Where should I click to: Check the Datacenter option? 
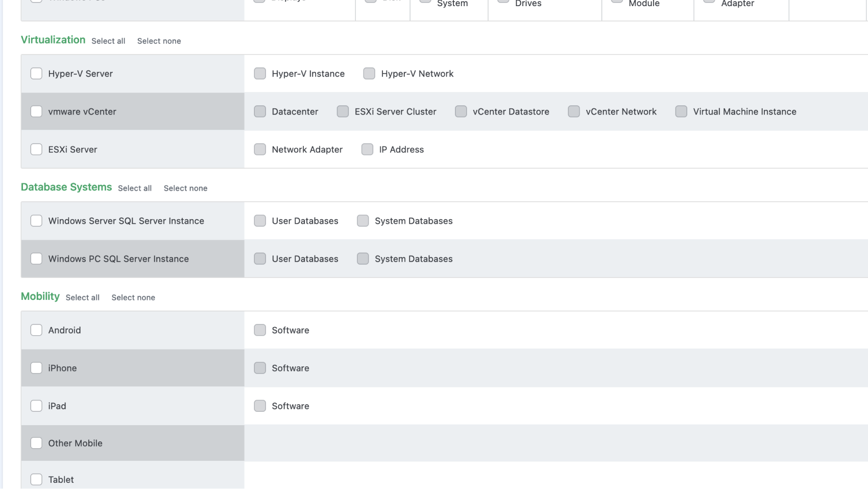point(260,111)
